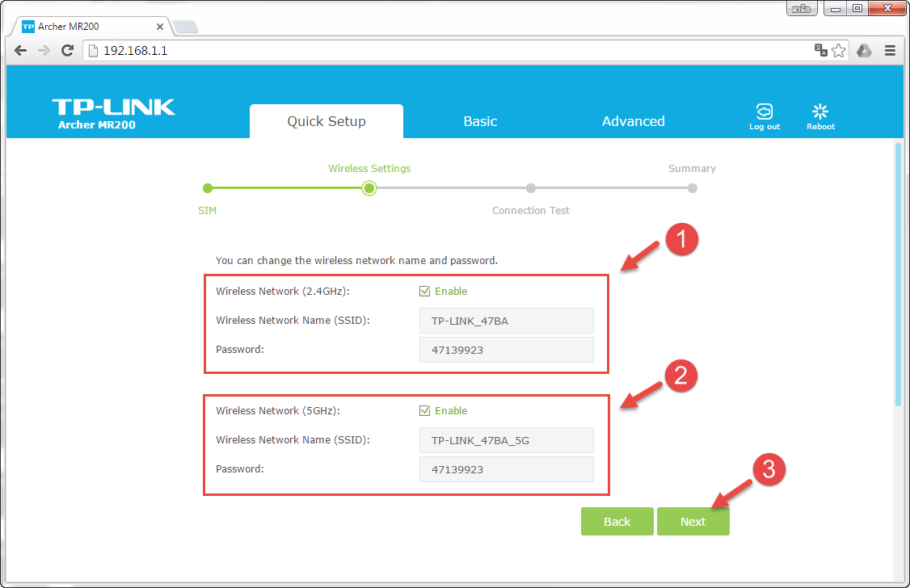Screen dimensions: 910x588
Task: Click the Connection Test step label
Action: [x=530, y=211]
